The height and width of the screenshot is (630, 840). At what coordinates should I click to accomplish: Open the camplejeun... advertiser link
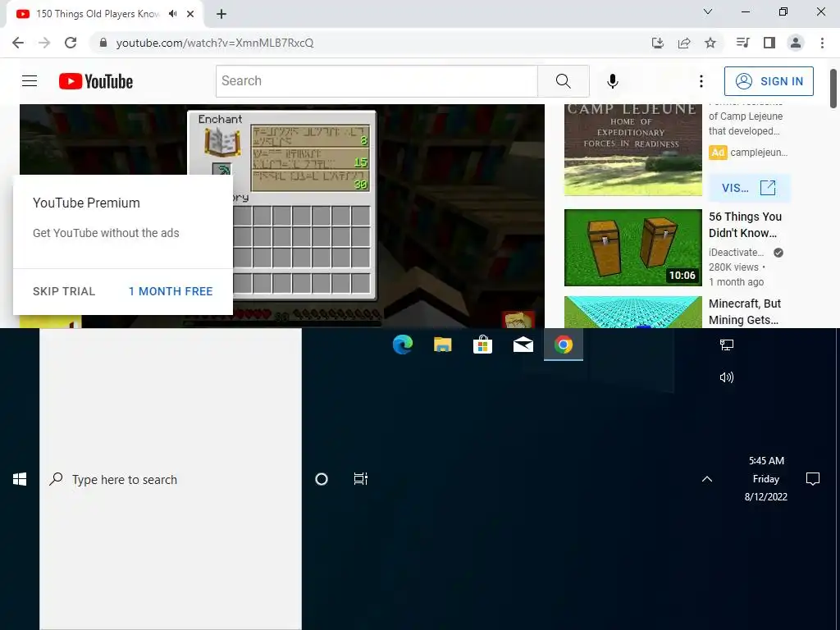(x=759, y=152)
